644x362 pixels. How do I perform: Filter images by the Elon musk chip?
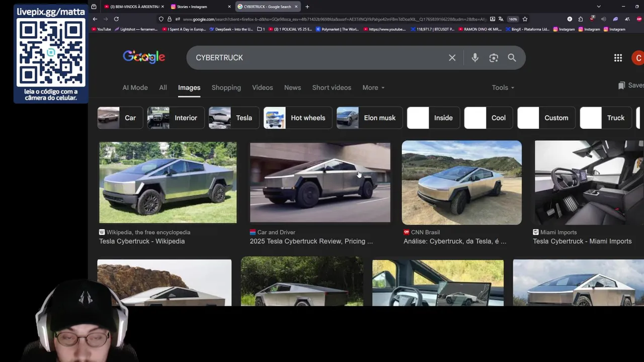point(370,118)
